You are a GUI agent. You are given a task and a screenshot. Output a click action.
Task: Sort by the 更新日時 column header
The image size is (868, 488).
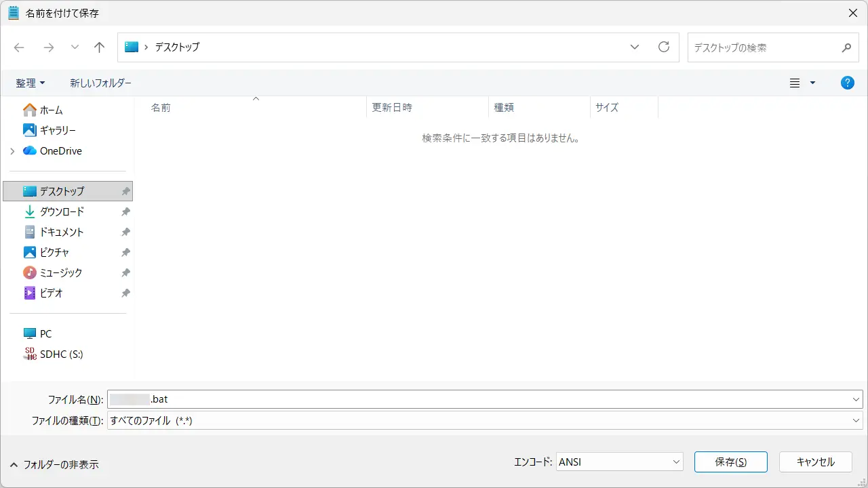pyautogui.click(x=392, y=107)
